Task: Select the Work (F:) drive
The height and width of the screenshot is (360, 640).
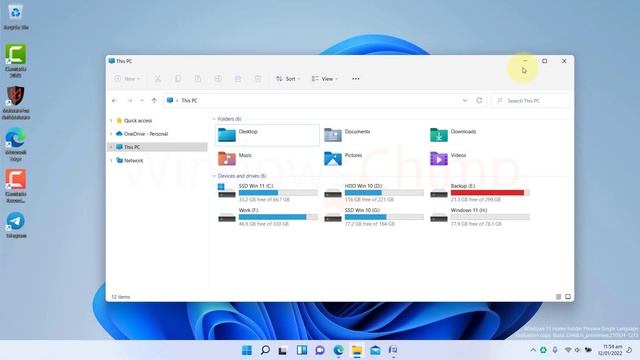Action: pyautogui.click(x=267, y=217)
